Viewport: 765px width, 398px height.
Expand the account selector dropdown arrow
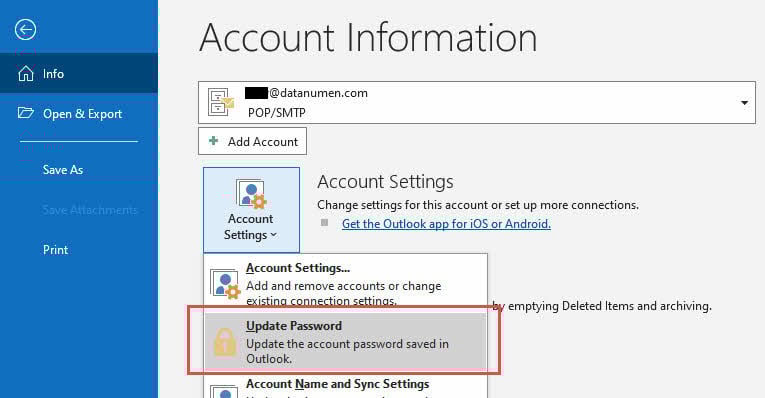(744, 103)
